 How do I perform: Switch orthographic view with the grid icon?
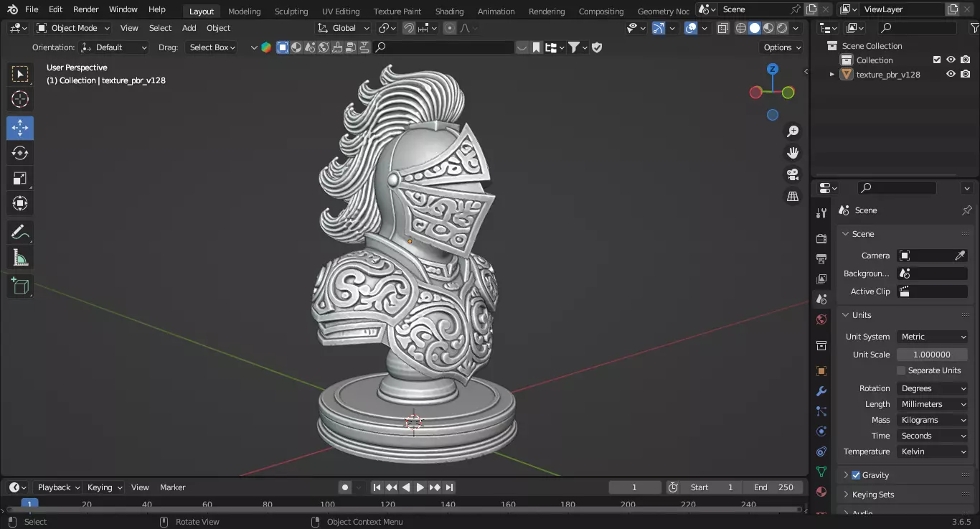793,196
